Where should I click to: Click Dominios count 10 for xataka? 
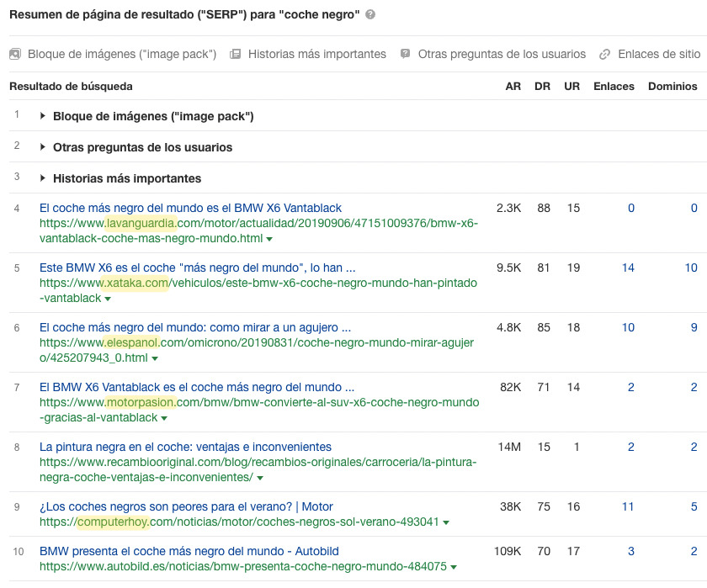691,268
